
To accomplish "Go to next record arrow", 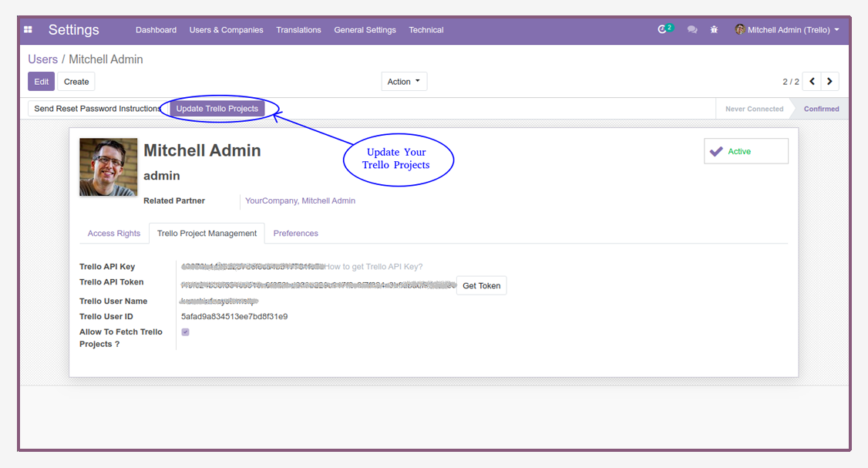I will pyautogui.click(x=829, y=82).
